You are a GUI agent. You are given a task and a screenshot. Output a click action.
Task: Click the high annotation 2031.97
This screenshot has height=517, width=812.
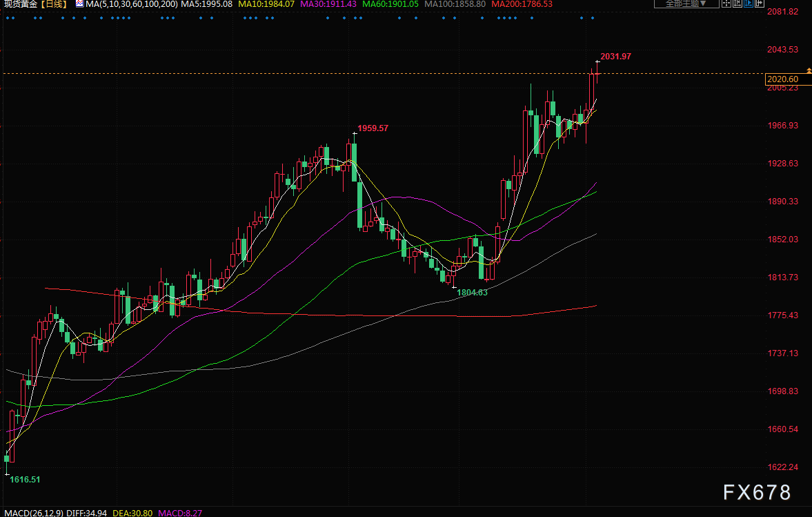coord(616,57)
